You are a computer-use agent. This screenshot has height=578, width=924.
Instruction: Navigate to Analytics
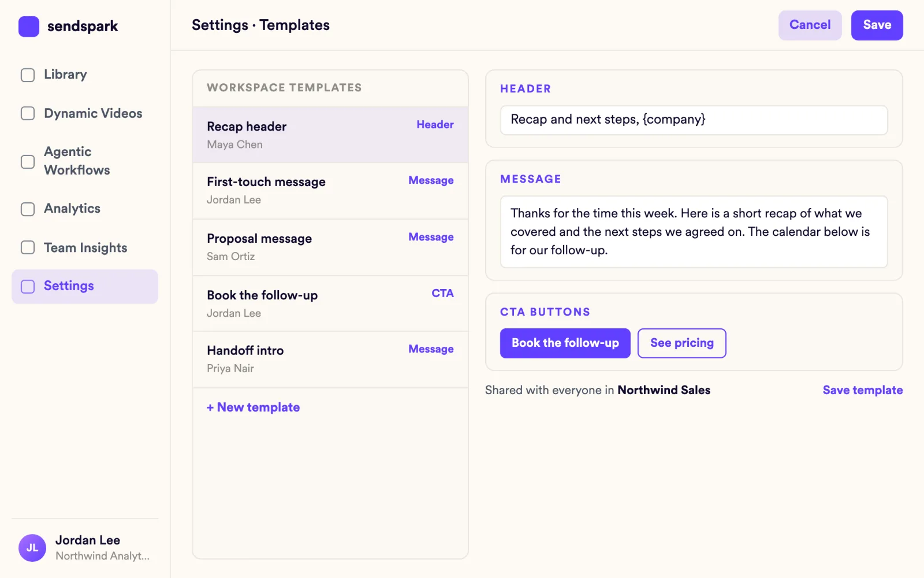(x=85, y=209)
